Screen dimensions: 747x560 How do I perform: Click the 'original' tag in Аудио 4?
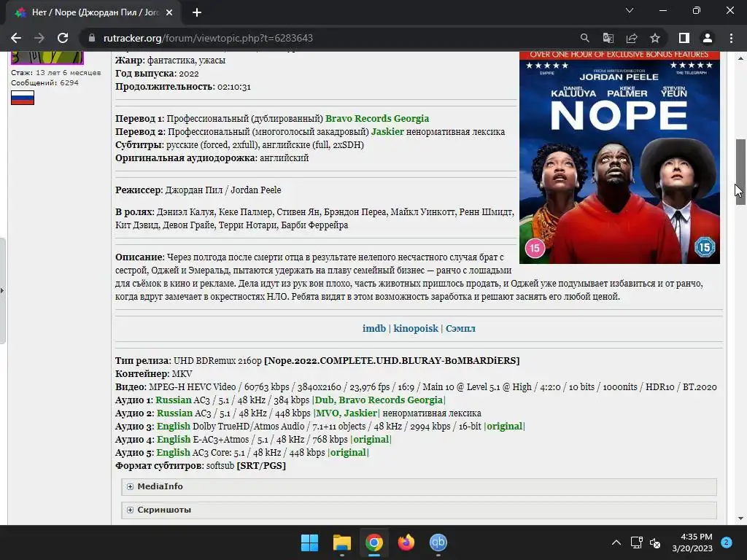coord(371,440)
